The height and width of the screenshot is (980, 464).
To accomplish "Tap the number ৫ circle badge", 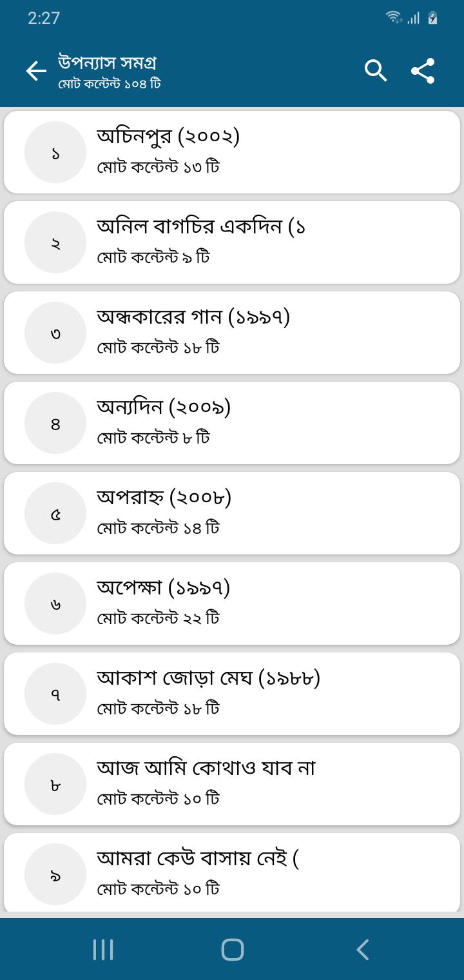I will point(55,513).
